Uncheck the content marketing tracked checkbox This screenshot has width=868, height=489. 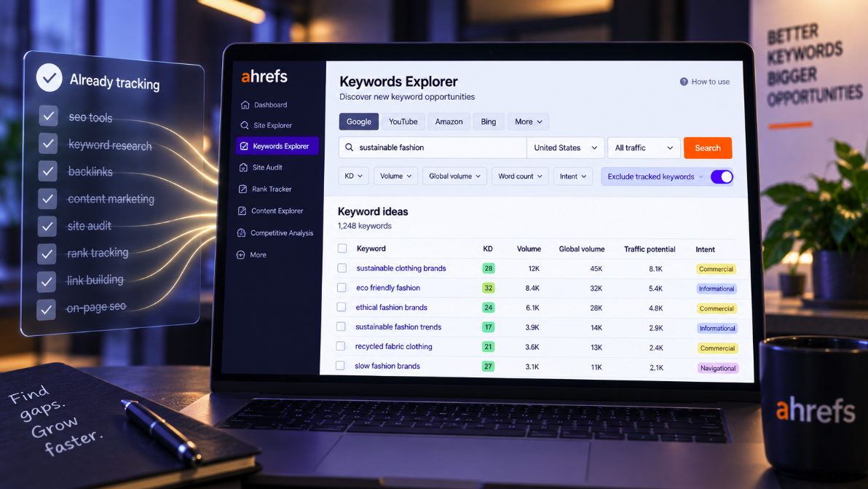(x=47, y=198)
